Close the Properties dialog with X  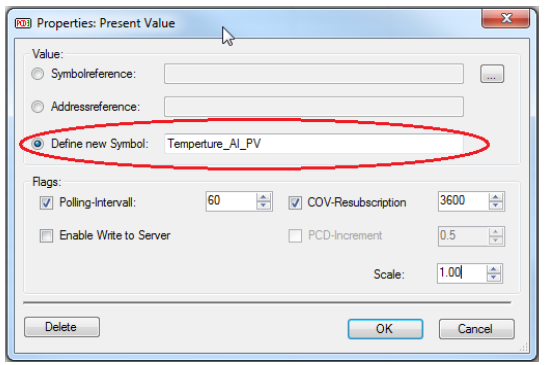click(x=506, y=18)
